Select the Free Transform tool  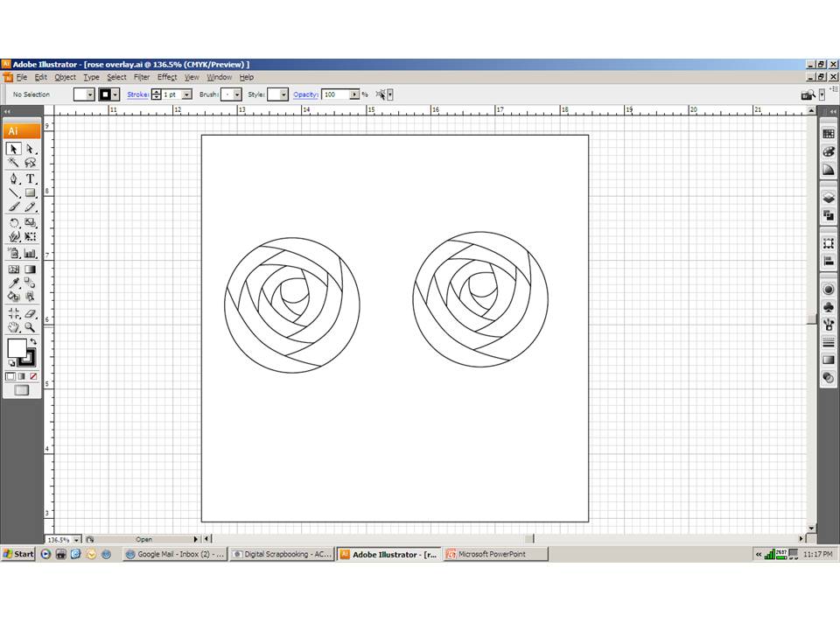coord(30,236)
